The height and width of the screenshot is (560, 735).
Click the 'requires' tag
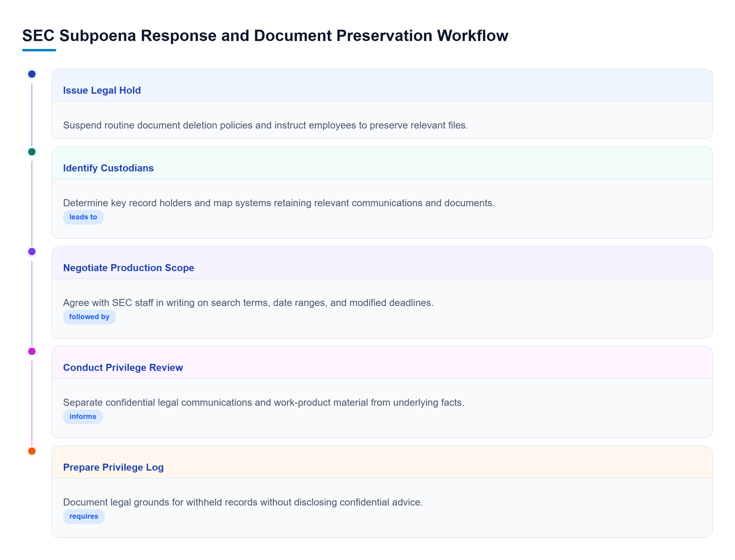pos(84,516)
